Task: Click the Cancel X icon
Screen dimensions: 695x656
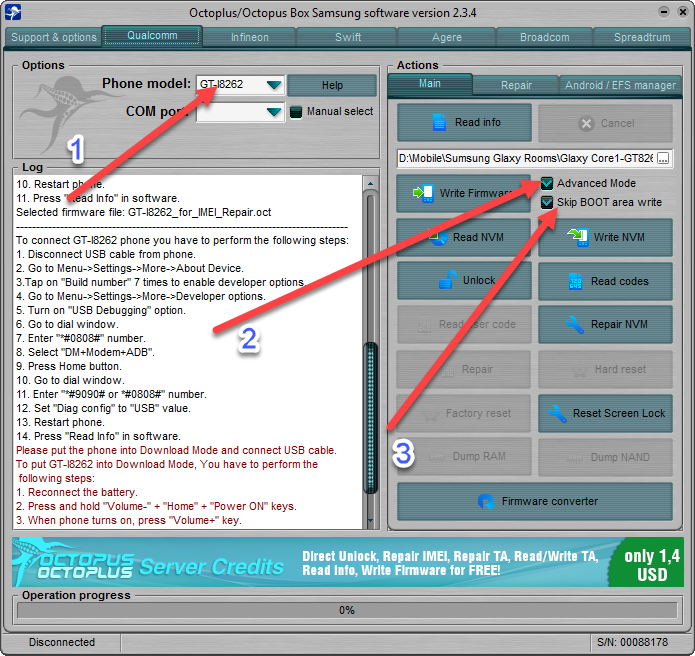Action: (x=586, y=123)
